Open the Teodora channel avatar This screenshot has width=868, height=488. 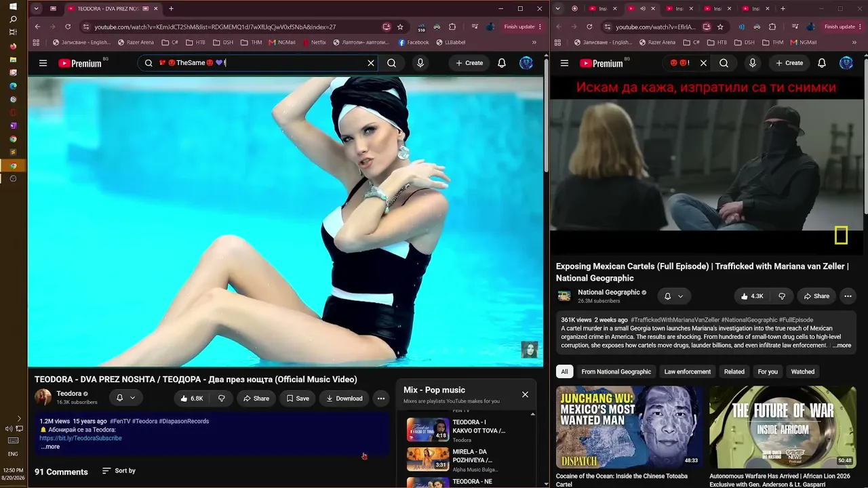[x=43, y=398]
